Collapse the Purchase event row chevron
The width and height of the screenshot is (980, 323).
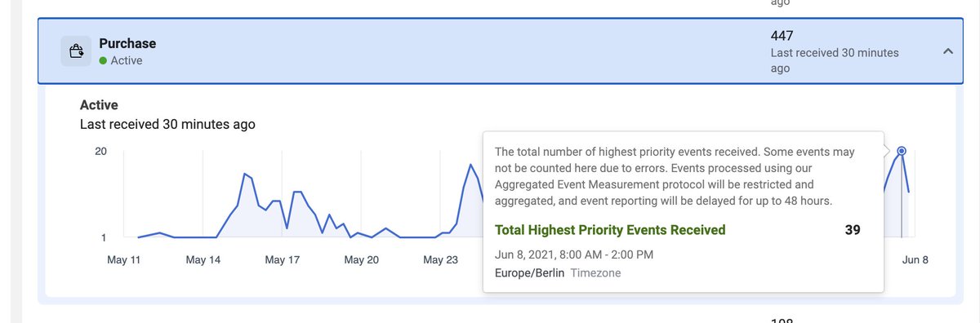click(x=947, y=51)
